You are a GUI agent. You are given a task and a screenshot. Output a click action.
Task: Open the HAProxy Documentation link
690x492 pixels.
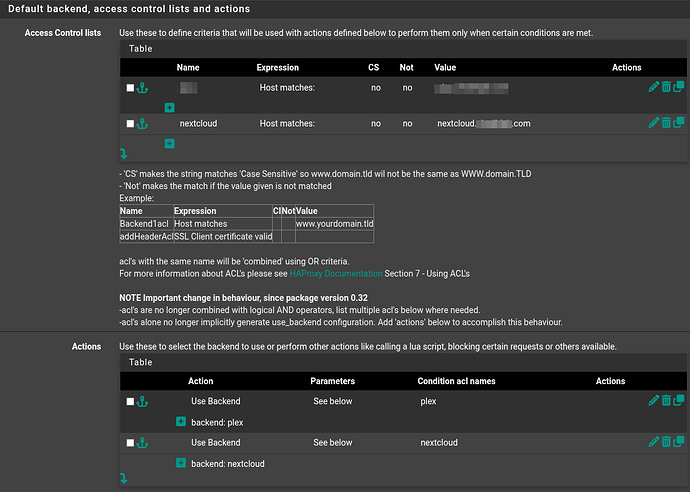(336, 273)
